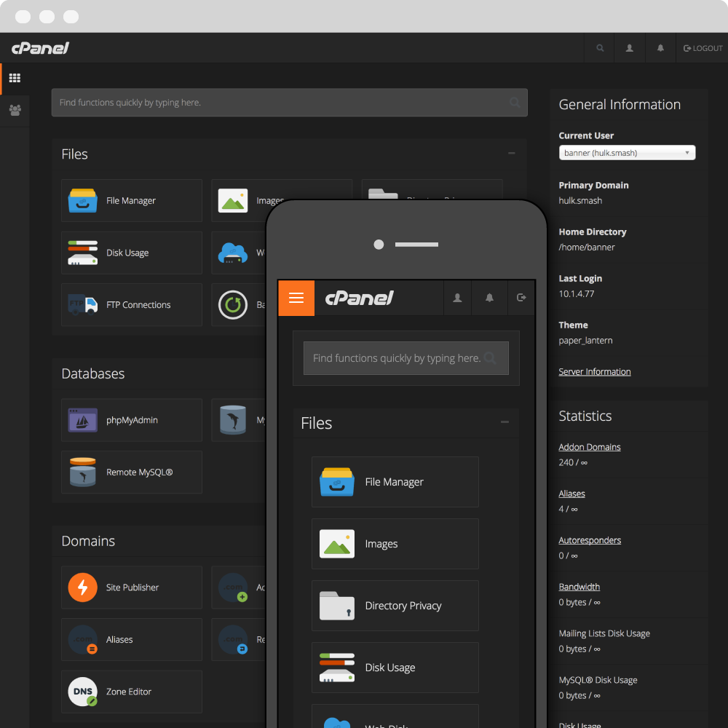Click the Mailing Lists Disk Usage label
The image size is (728, 728).
tap(604, 633)
